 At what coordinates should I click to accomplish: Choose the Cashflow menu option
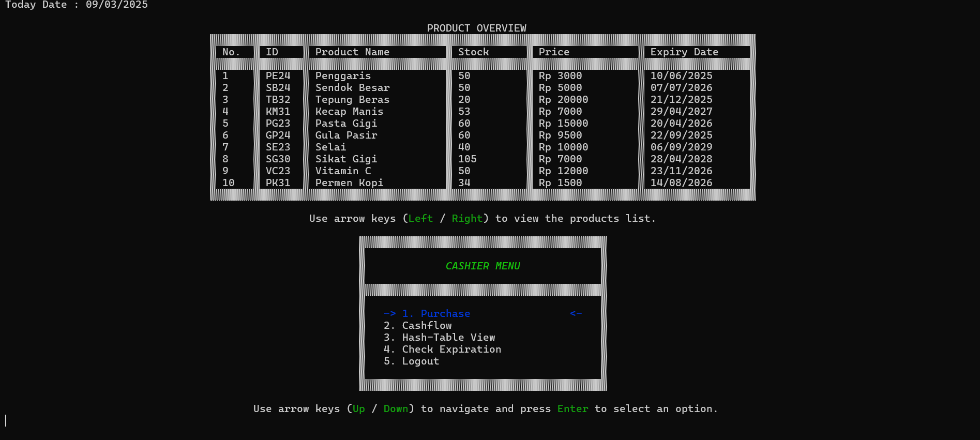tap(427, 325)
